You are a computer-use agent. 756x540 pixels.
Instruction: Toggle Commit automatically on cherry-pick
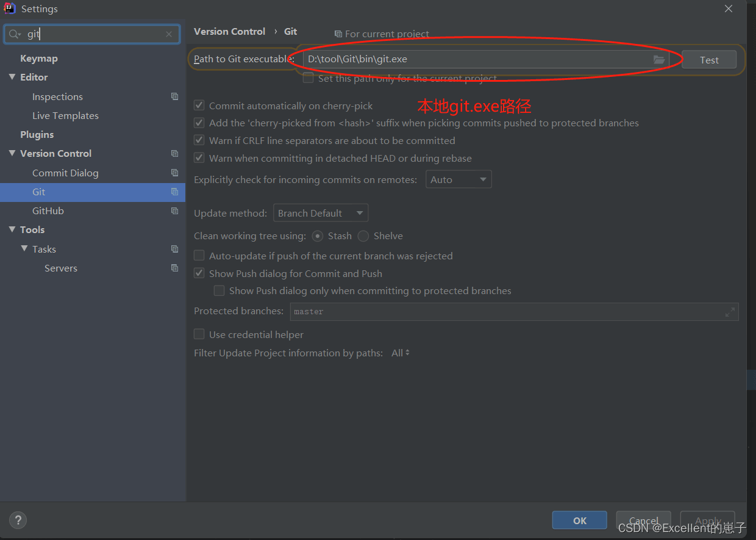click(199, 106)
